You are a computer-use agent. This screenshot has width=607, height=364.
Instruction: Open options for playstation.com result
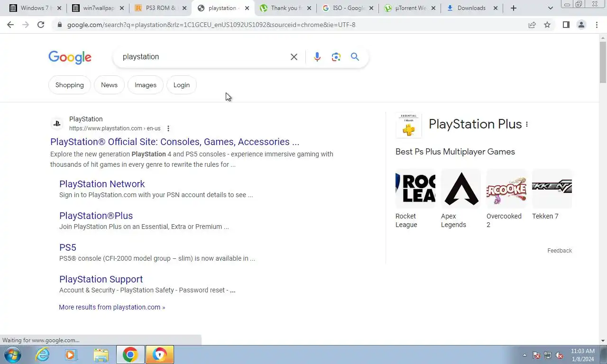point(168,128)
